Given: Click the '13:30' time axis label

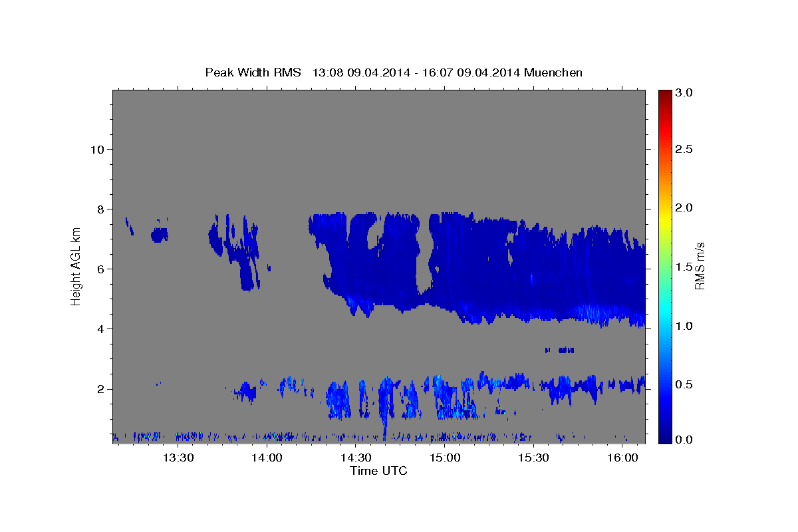Looking at the screenshot, I should point(178,458).
